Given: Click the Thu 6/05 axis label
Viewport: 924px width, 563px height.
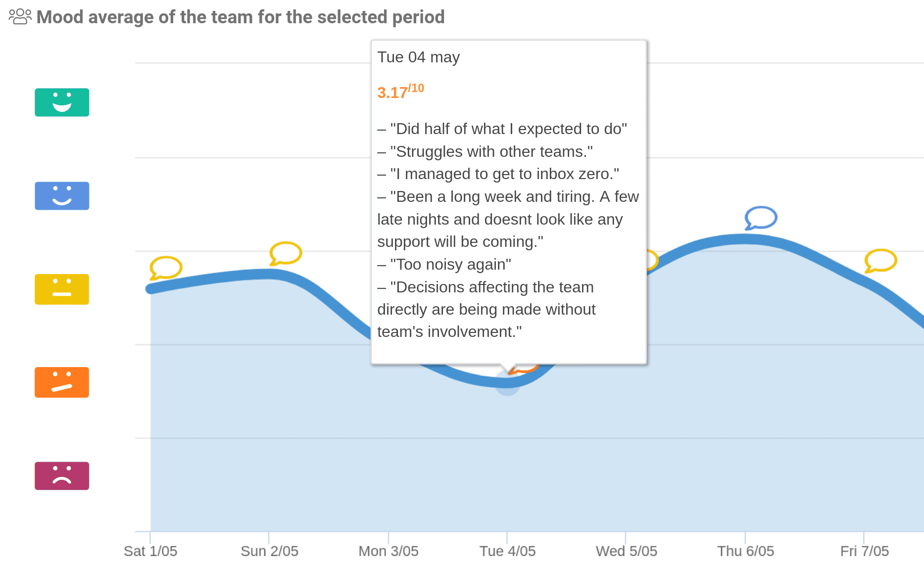Looking at the screenshot, I should [x=745, y=551].
